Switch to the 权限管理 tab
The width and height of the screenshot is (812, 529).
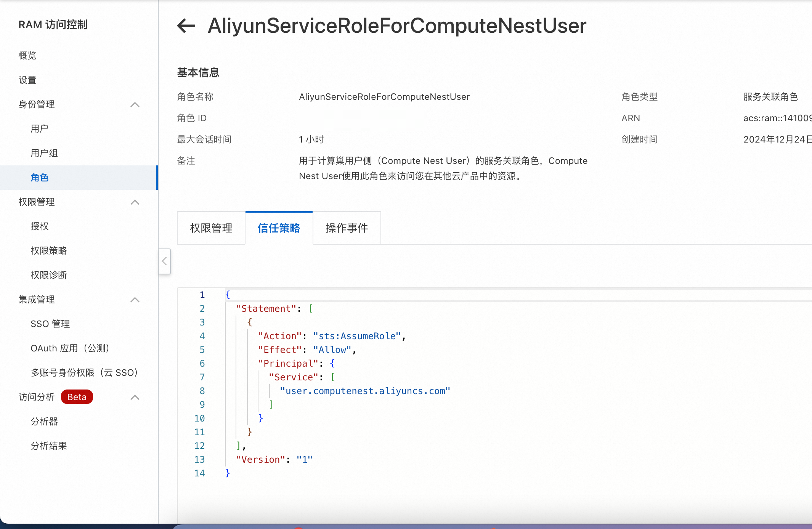[211, 228]
